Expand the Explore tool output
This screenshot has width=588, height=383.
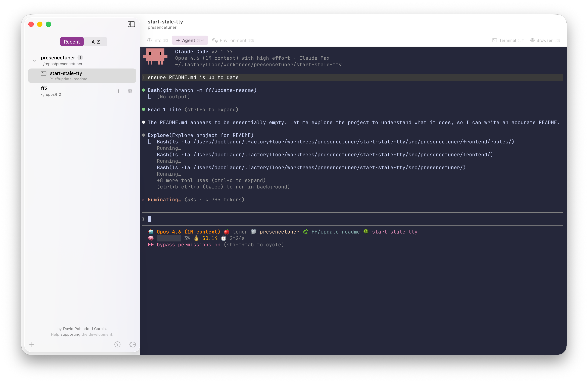[158, 135]
